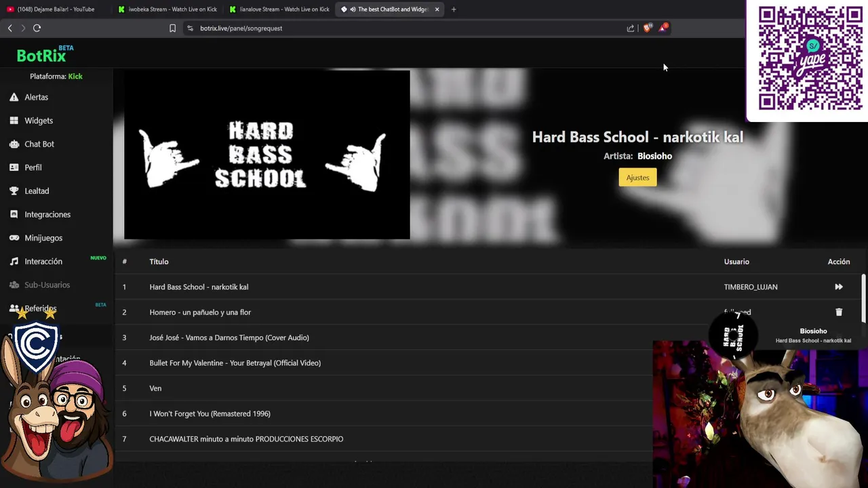
Task: Click the bookmark icon in address bar
Action: coord(172,28)
